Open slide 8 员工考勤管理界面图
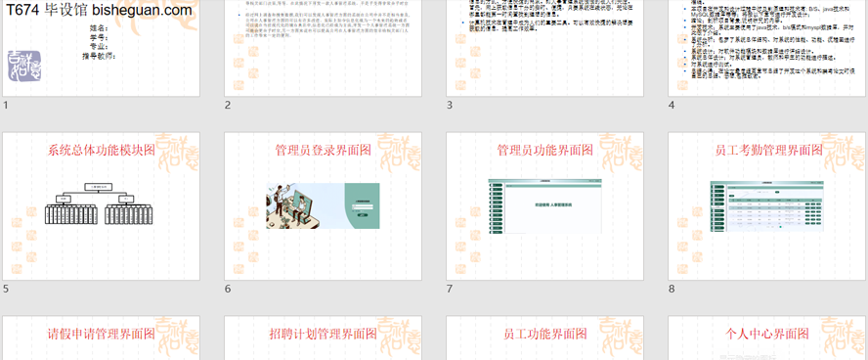 (767, 206)
